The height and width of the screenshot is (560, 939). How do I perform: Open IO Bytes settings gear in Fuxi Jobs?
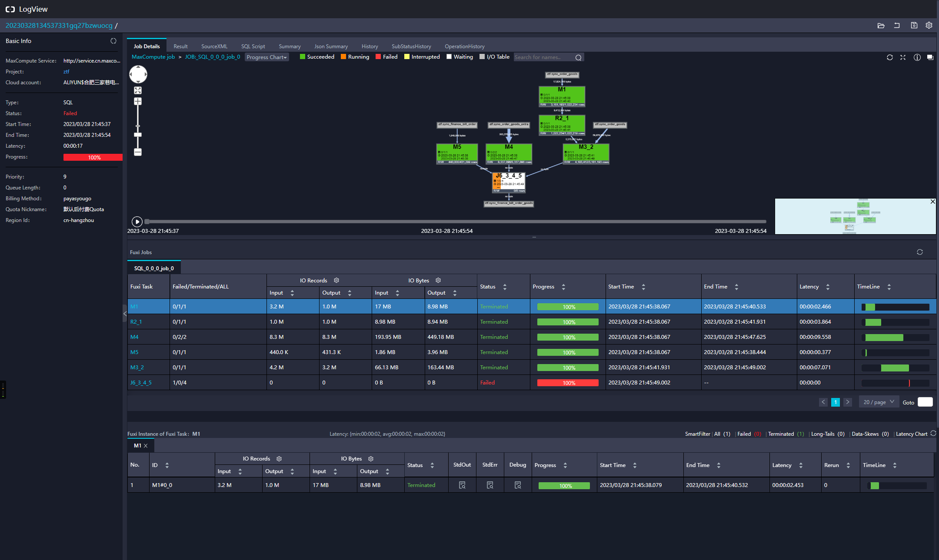[x=438, y=280]
